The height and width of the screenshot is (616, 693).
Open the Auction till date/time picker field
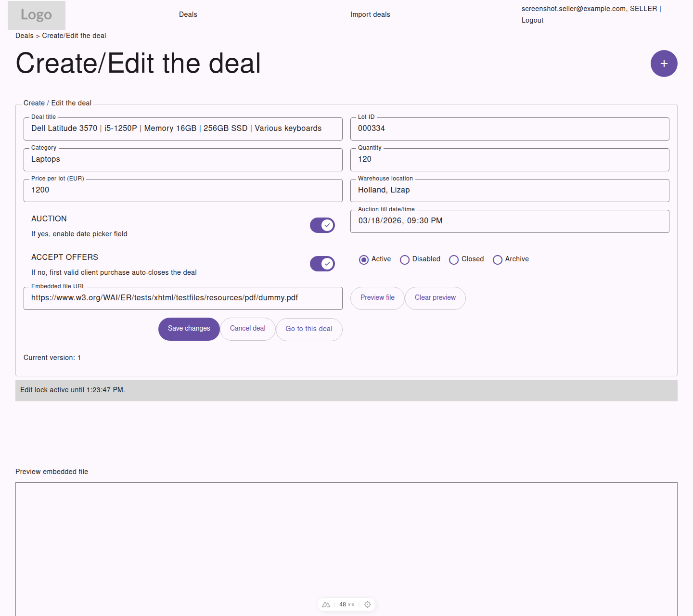[x=510, y=221]
